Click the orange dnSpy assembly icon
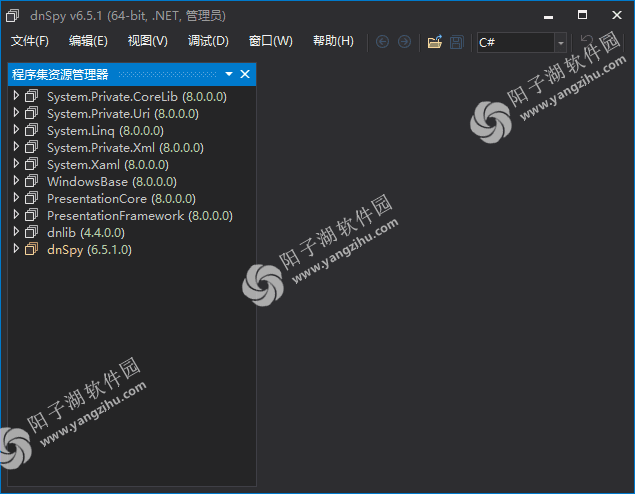This screenshot has height=494, width=635. pos(32,249)
